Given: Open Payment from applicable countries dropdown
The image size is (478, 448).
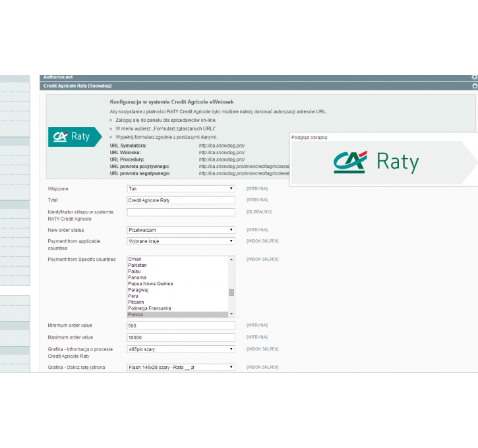Looking at the screenshot, I should coord(181,241).
